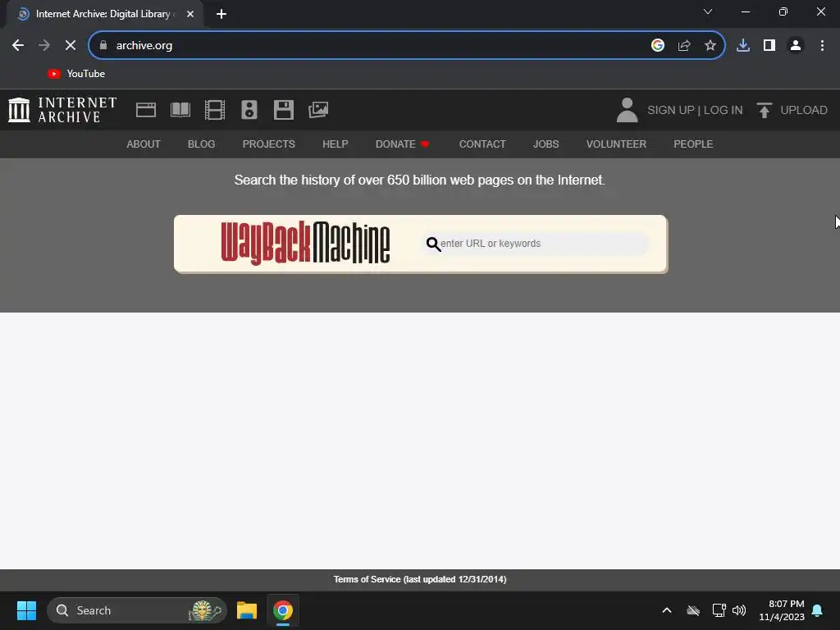Open the Images collection icon
Viewport: 840px width, 630px height.
(x=318, y=110)
